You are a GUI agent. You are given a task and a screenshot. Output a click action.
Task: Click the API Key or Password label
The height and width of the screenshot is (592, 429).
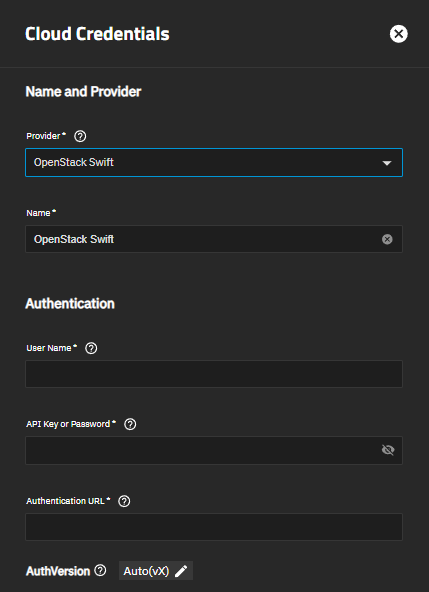pyautogui.click(x=68, y=424)
